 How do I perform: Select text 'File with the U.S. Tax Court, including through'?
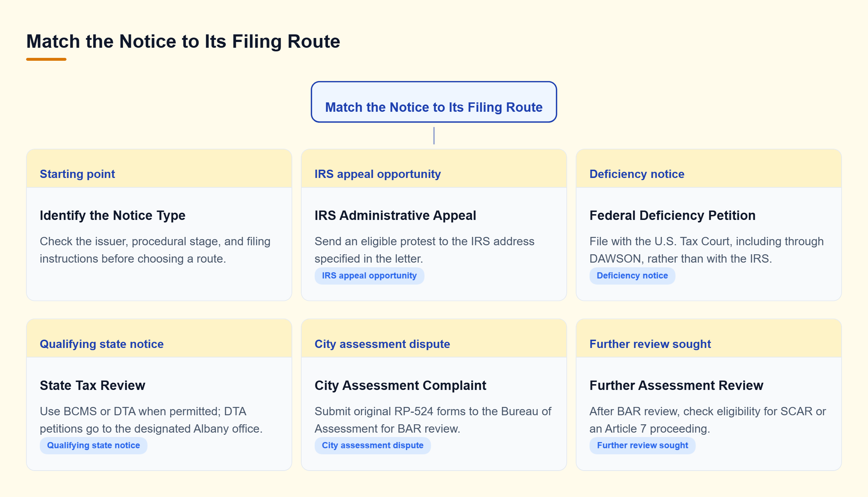coord(706,241)
